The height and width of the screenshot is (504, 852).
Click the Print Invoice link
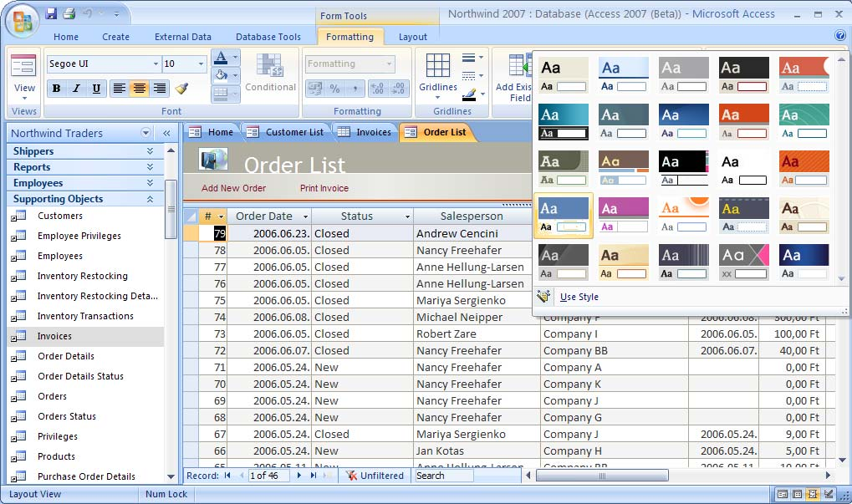(x=324, y=188)
